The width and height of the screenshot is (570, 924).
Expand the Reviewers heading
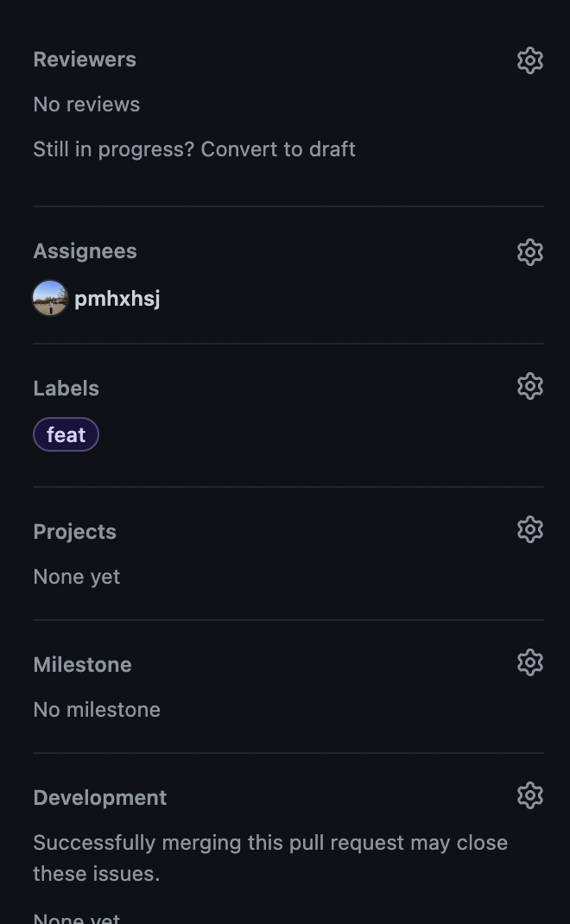(85, 60)
